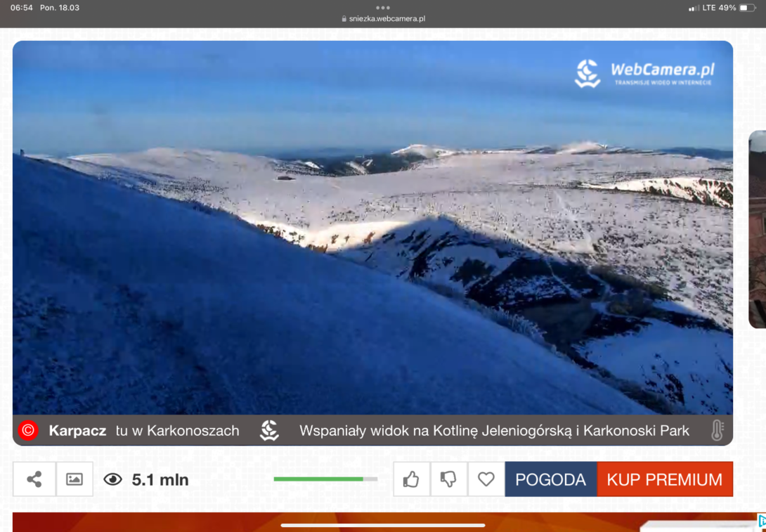The width and height of the screenshot is (766, 532).
Task: Tap the three-dot multitasking control at top
Action: click(383, 8)
